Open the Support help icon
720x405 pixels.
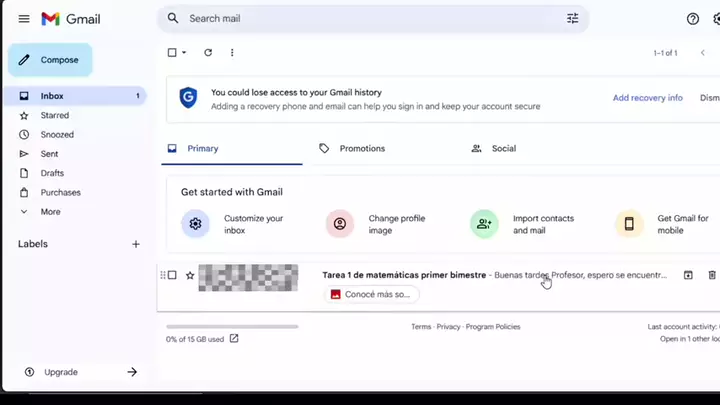point(693,19)
